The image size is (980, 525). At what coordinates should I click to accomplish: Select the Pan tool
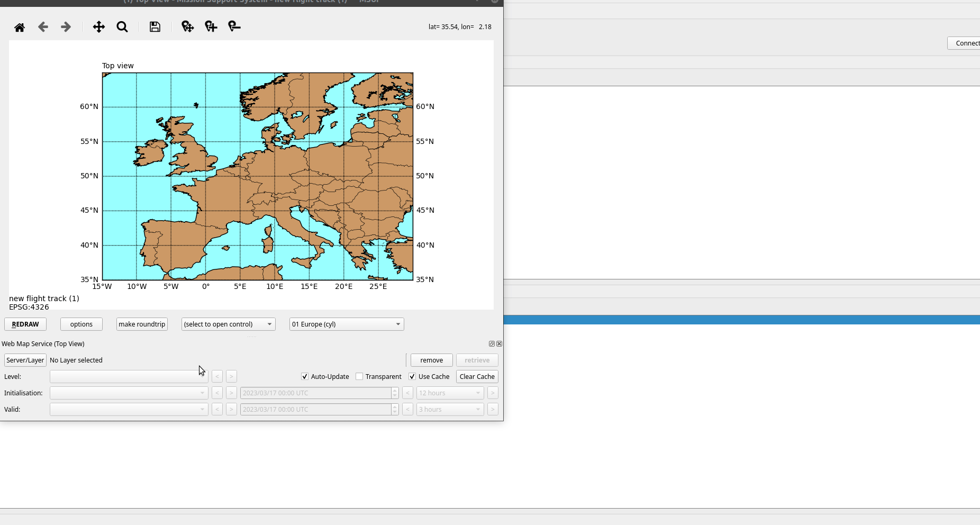[98, 26]
